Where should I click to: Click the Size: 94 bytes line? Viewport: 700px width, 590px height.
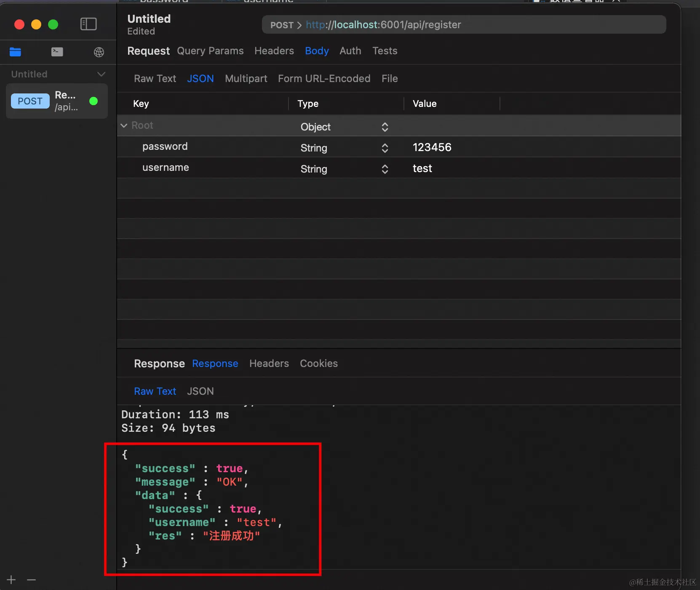coord(168,428)
